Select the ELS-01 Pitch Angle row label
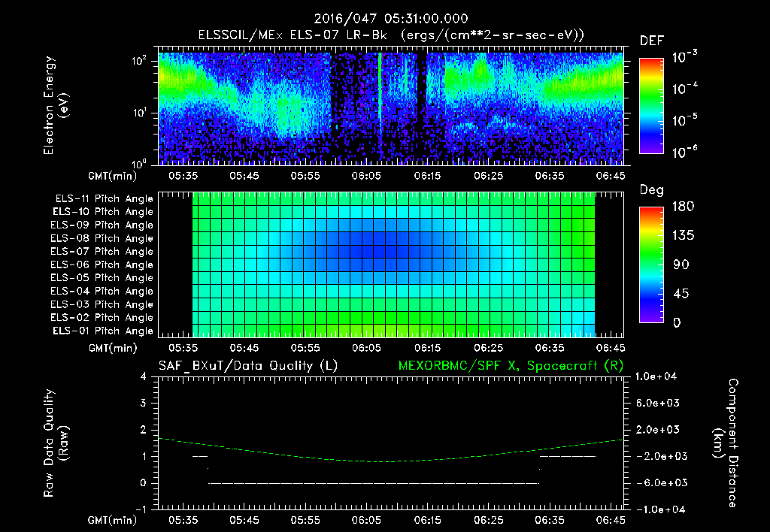The width and height of the screenshot is (770, 532). click(x=103, y=331)
